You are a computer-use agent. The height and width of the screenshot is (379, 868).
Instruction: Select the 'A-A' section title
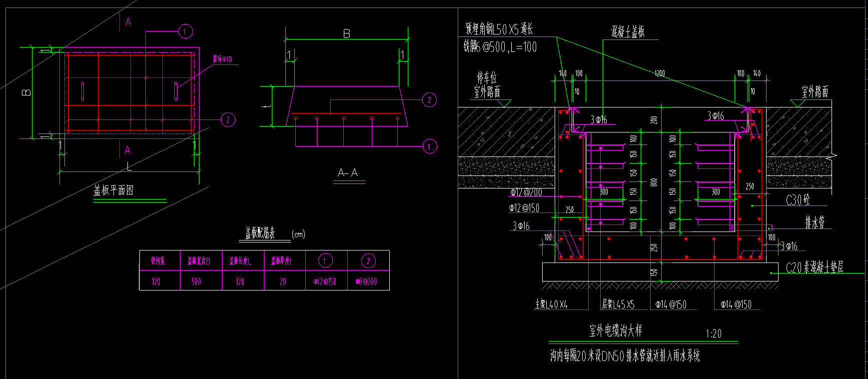click(348, 173)
